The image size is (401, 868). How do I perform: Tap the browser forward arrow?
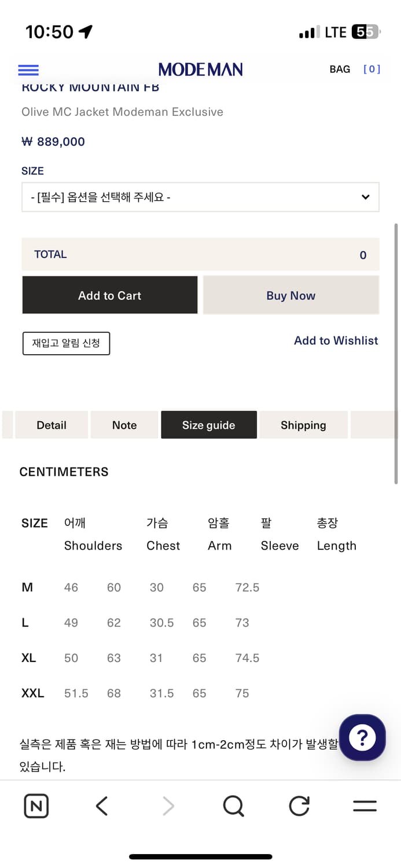[x=168, y=806]
